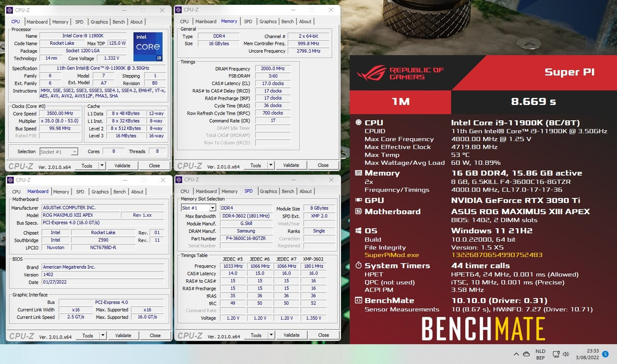Click Close button in Memory window
This screenshot has height=364, width=617.
point(323,165)
